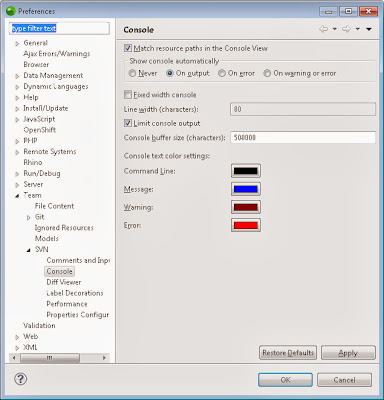Choose the Never radio option
Viewport: 384px width, 400px height.
132,73
